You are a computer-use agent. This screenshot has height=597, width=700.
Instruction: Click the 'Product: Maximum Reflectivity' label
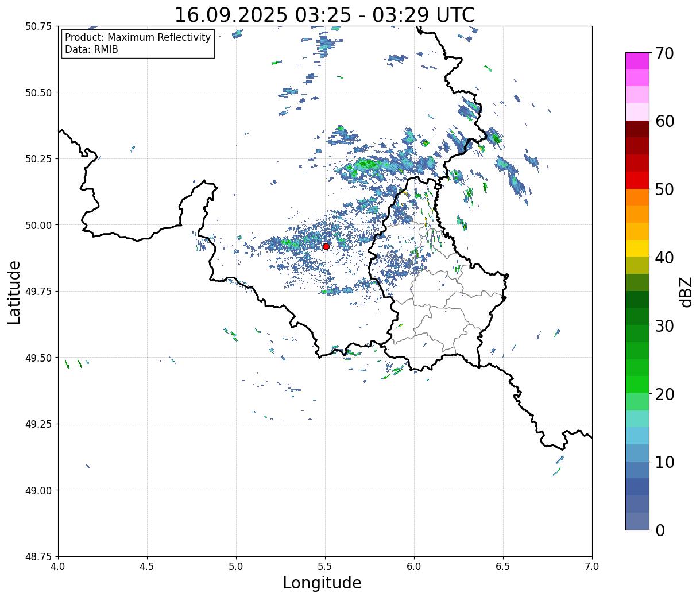[138, 37]
